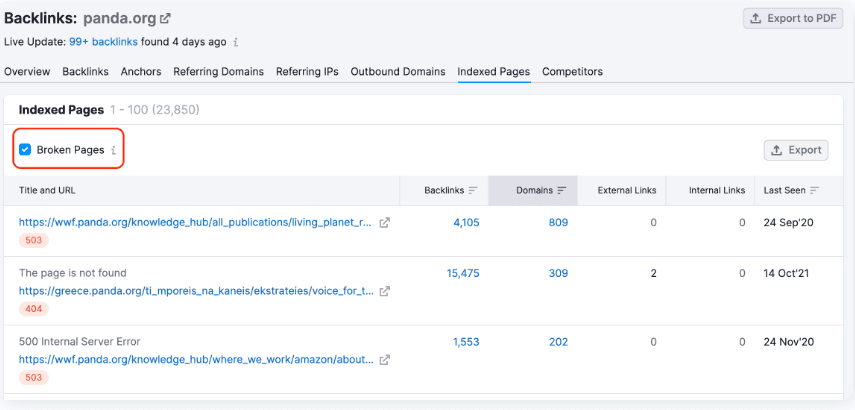Click 503 badge under amazon/about URL
This screenshot has height=410, width=855.
point(34,377)
